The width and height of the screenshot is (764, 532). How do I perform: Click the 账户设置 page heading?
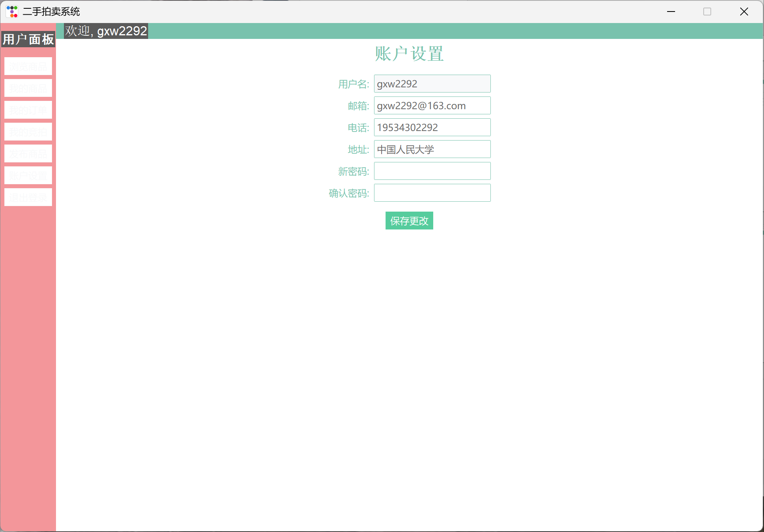coord(409,54)
